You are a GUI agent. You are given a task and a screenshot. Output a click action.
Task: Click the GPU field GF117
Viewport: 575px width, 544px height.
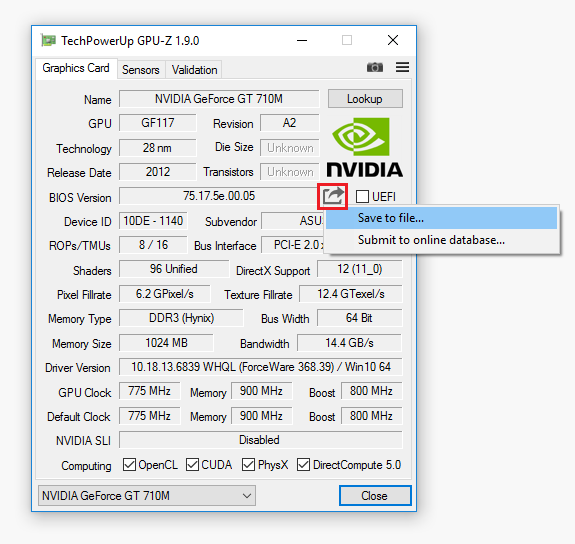point(158,123)
